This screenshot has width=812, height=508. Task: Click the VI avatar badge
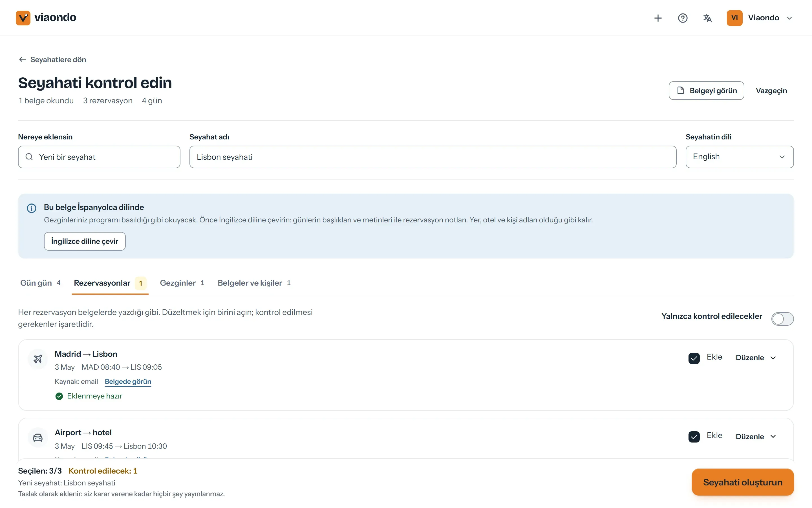(734, 18)
